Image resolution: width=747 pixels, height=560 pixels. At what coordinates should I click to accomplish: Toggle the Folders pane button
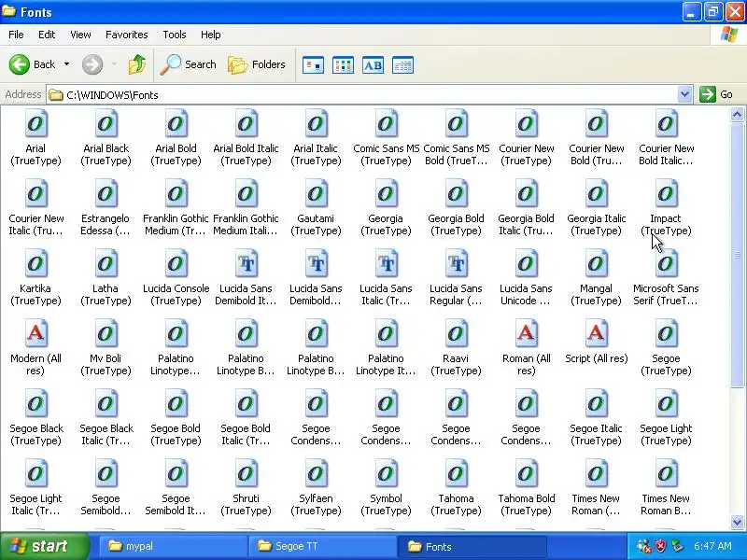click(257, 64)
